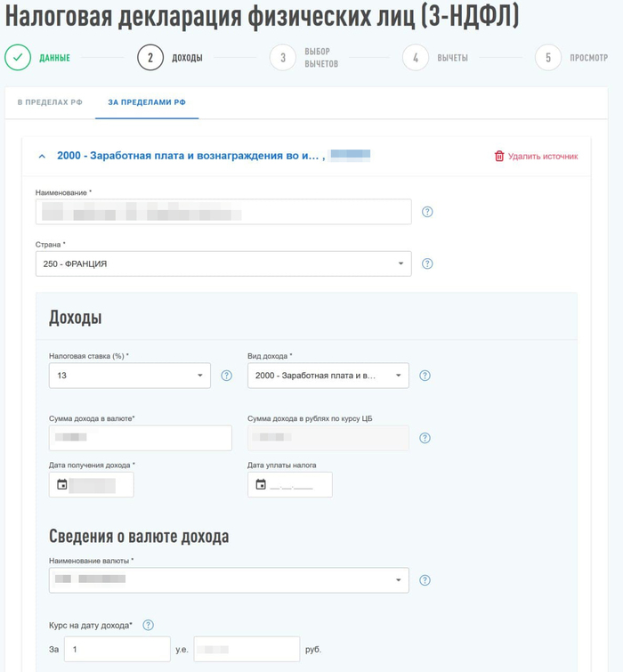Click the trash icon beside Удалить источник
The height and width of the screenshot is (672, 623).
[x=499, y=156]
